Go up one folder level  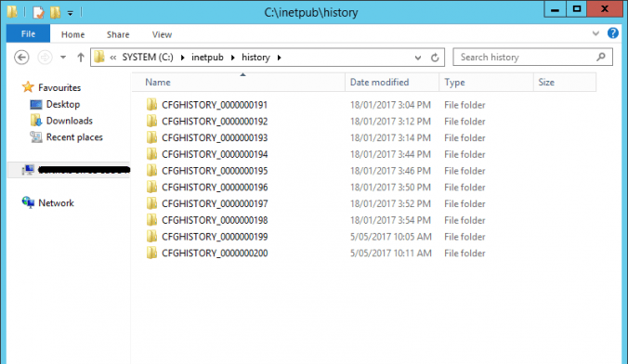click(x=81, y=58)
